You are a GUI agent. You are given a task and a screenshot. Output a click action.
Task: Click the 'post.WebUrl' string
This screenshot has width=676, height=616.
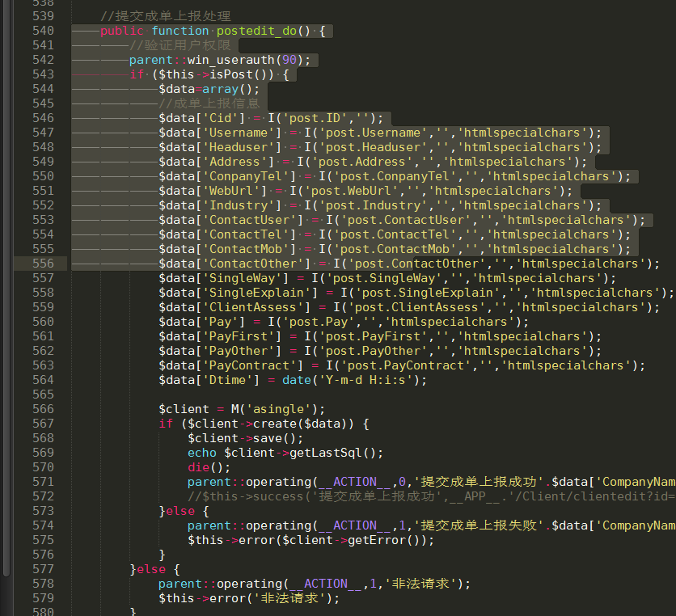click(351, 191)
